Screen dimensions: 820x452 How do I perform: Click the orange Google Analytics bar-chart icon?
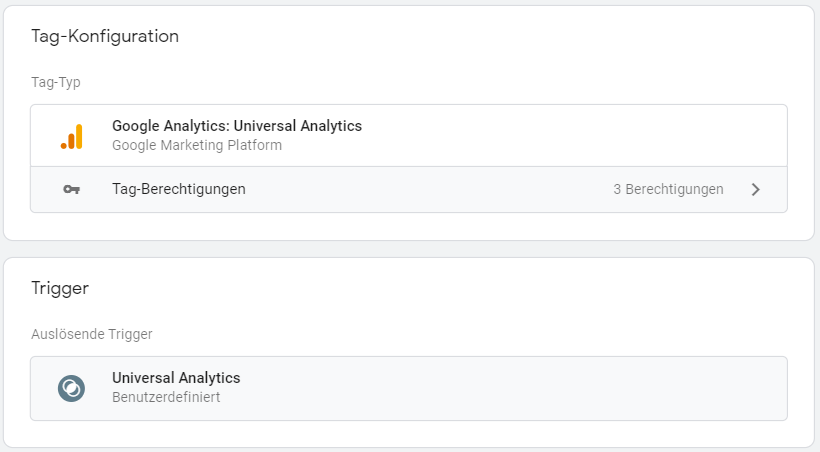[x=71, y=137]
